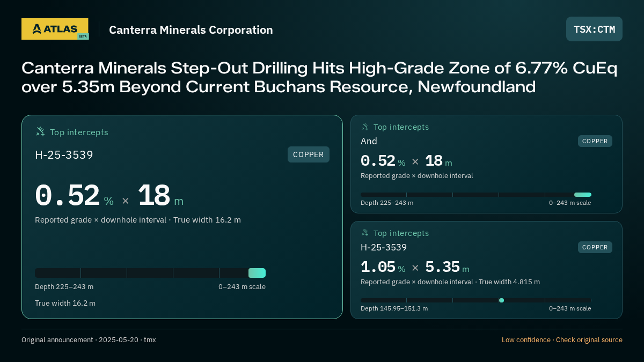Click drill icon in the 'And' card
Image resolution: width=644 pixels, height=362 pixels.
tap(365, 127)
